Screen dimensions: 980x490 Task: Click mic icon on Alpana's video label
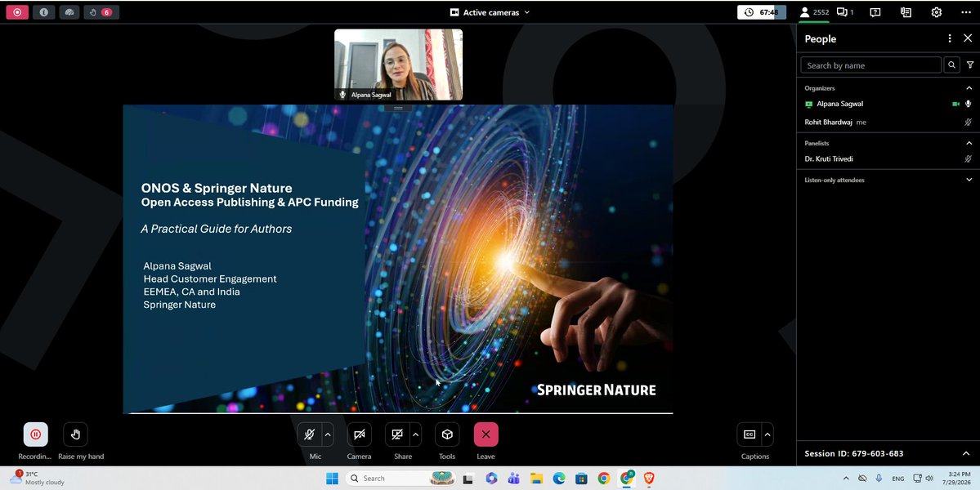342,95
